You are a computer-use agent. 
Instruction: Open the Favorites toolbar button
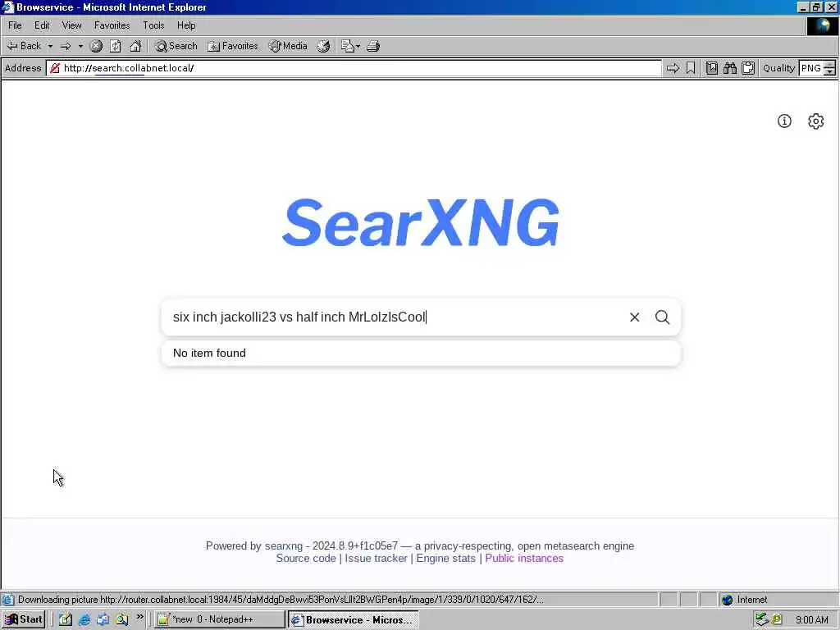[x=233, y=46]
